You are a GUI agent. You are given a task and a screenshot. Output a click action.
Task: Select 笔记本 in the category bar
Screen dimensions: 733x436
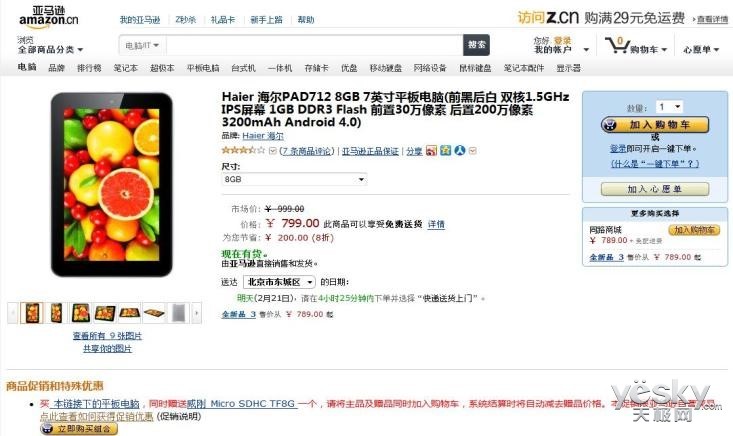tap(125, 68)
